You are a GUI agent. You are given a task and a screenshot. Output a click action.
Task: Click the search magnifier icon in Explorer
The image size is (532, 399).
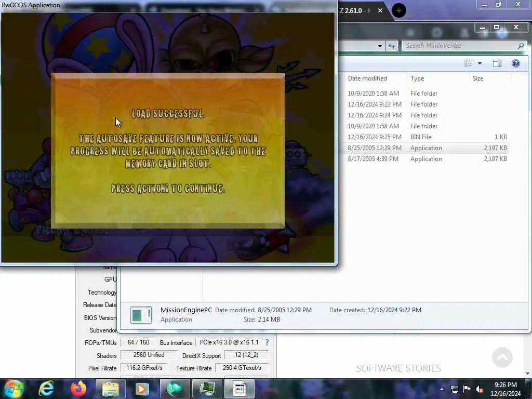[521, 46]
